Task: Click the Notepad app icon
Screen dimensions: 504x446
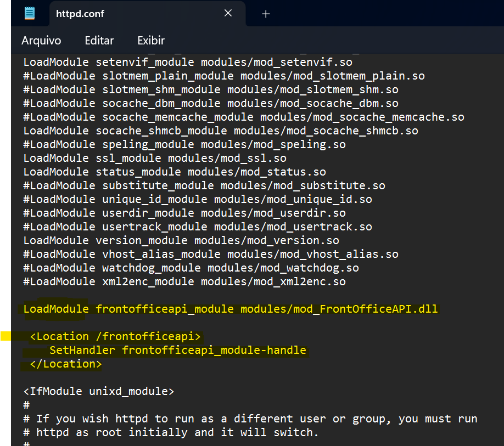Action: (30, 14)
